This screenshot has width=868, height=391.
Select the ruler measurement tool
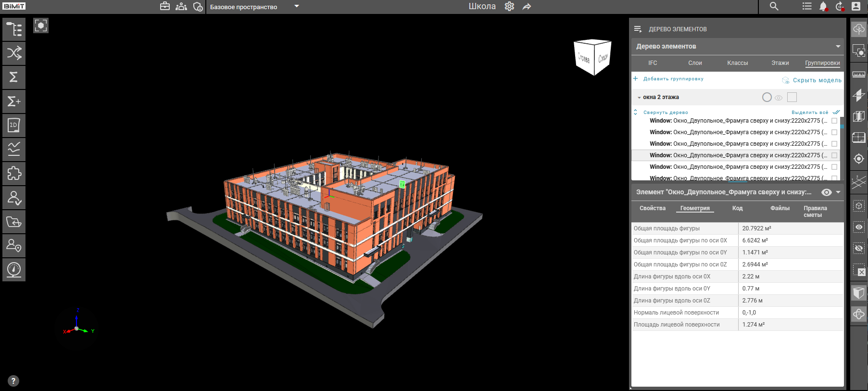pos(858,74)
